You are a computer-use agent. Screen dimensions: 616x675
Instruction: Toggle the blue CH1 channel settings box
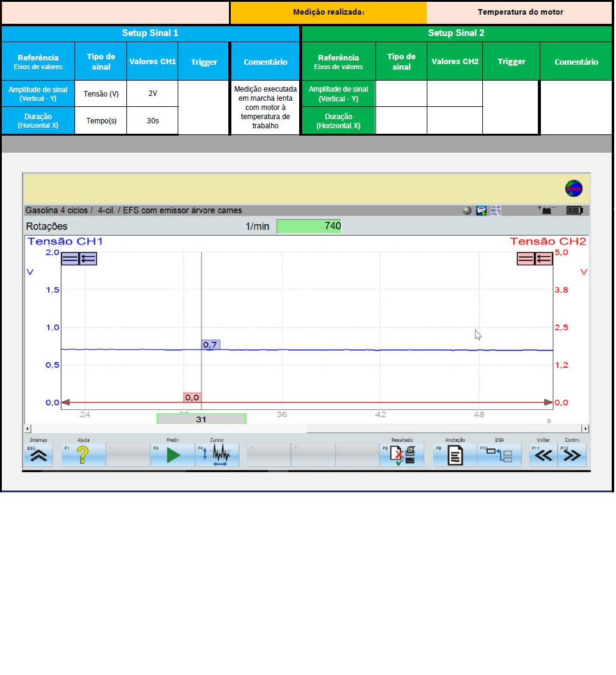(79, 259)
